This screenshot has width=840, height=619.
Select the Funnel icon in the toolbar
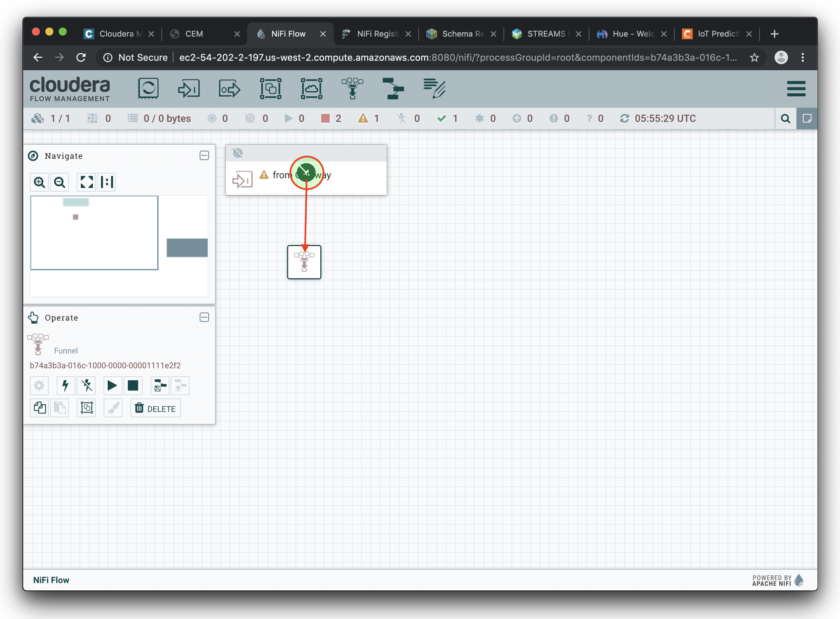click(x=352, y=88)
